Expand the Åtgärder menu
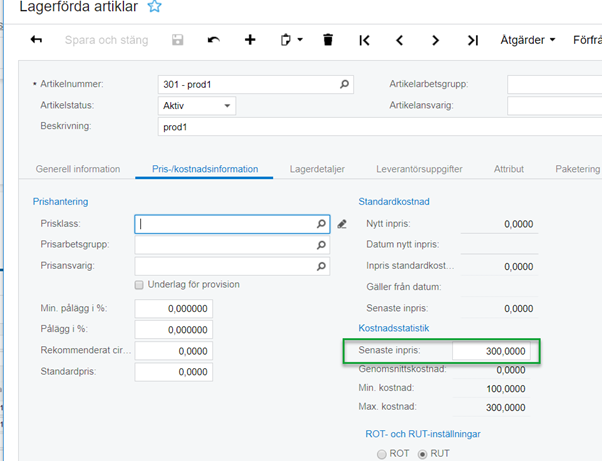The image size is (602, 461). pyautogui.click(x=527, y=40)
